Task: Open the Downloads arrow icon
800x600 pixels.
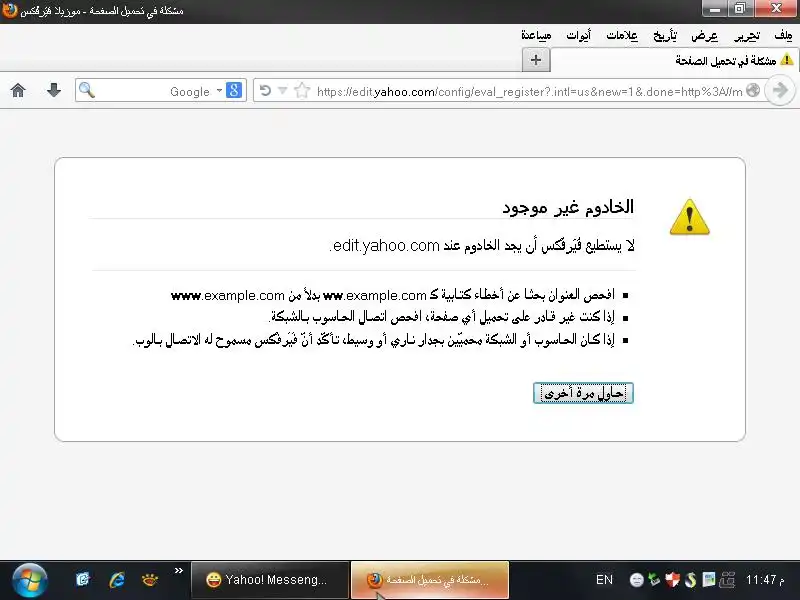Action: click(x=54, y=90)
